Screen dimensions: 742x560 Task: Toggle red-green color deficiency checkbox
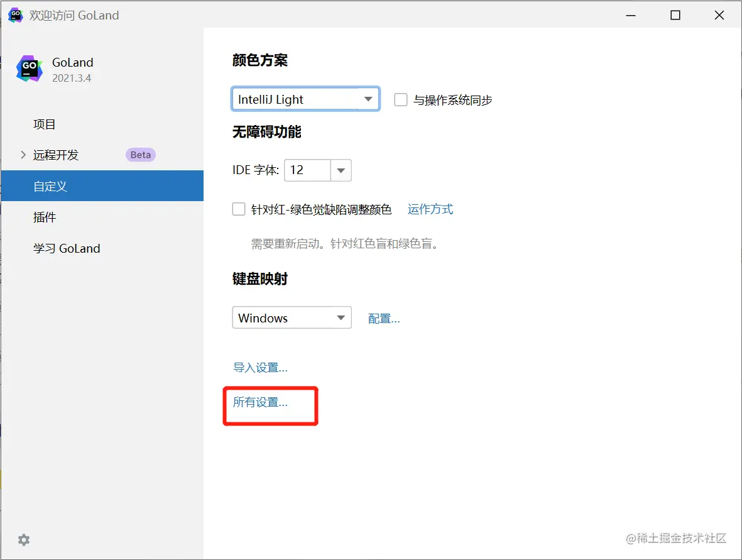click(x=239, y=209)
